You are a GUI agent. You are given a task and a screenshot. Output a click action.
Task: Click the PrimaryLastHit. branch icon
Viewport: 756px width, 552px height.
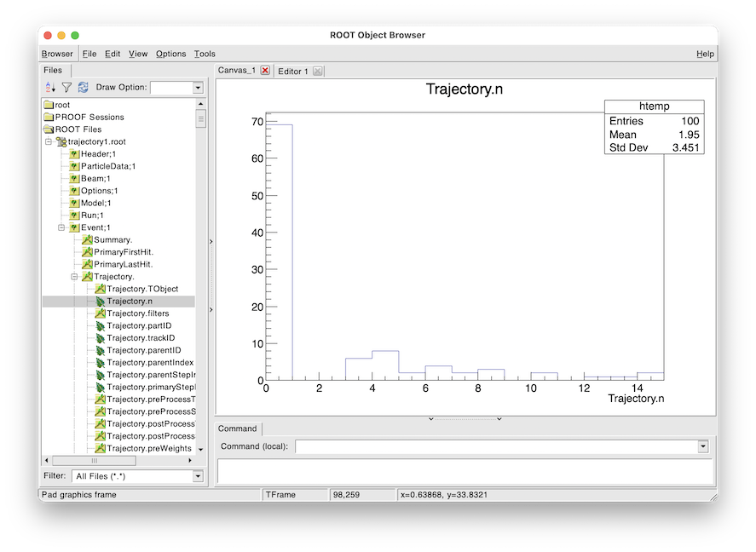click(87, 264)
